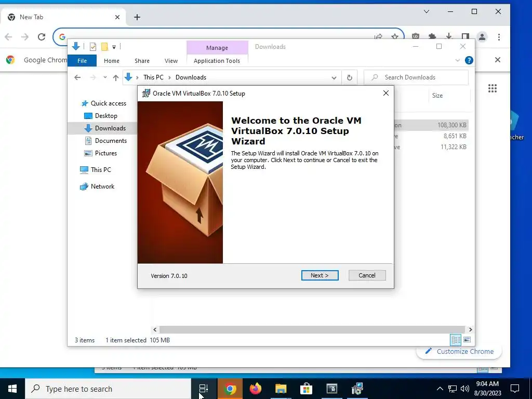Click the Search Downloads field
The height and width of the screenshot is (399, 532).
coord(416,77)
